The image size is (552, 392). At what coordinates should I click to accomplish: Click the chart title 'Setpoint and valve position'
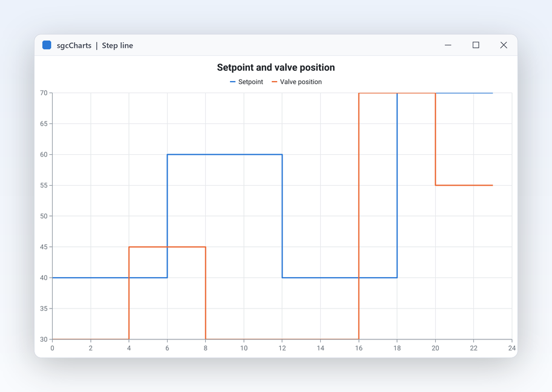pos(275,68)
